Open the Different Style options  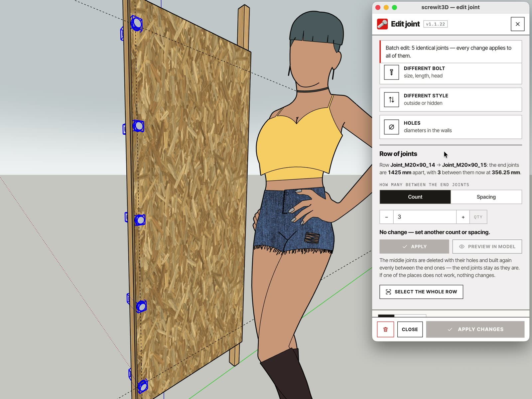[451, 99]
